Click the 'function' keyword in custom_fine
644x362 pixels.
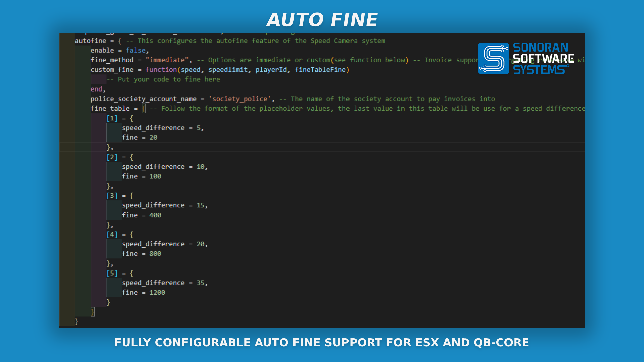[161, 70]
